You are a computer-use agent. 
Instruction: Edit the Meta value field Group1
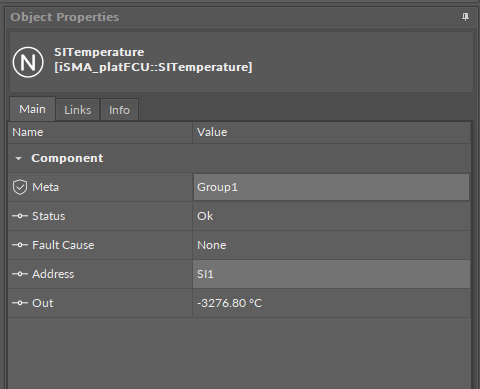point(331,187)
